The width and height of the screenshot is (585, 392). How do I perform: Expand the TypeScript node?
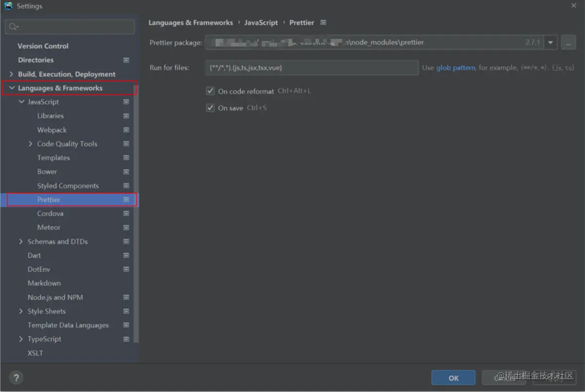(x=21, y=339)
